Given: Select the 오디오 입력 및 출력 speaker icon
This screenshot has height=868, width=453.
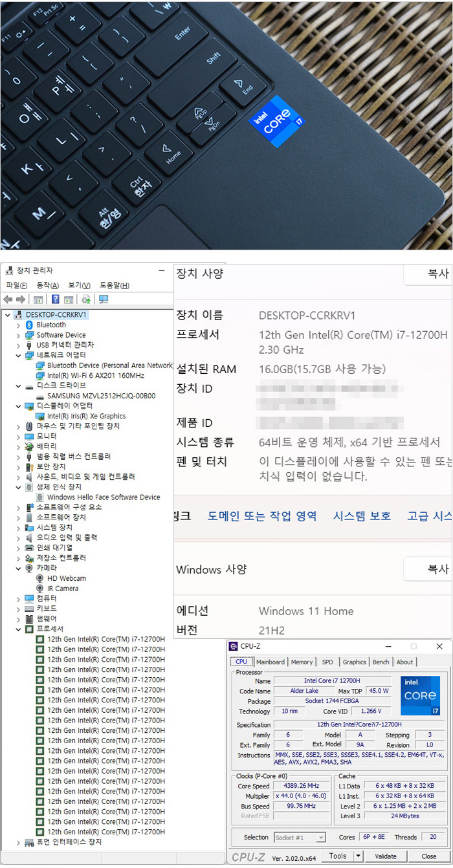Looking at the screenshot, I should (29, 537).
